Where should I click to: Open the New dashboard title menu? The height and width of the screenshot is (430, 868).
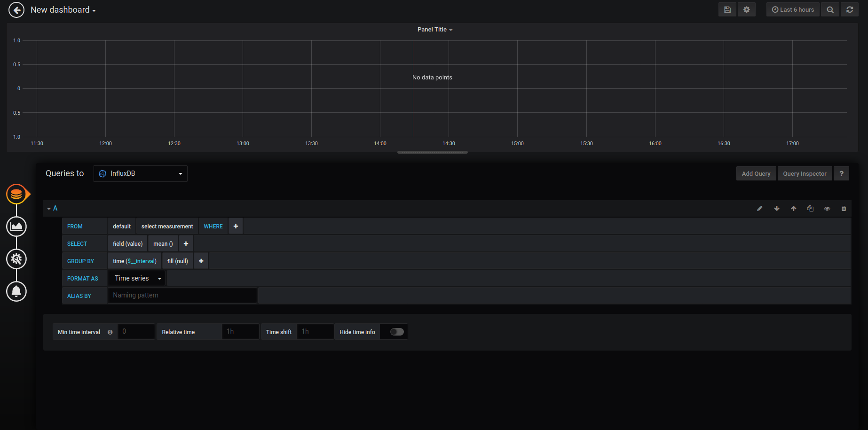pyautogui.click(x=63, y=10)
